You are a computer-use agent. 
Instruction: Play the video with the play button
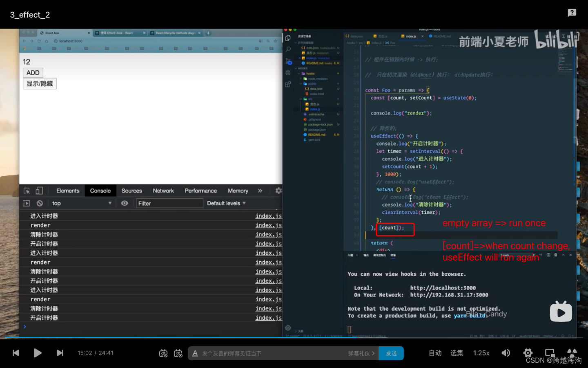pyautogui.click(x=38, y=353)
